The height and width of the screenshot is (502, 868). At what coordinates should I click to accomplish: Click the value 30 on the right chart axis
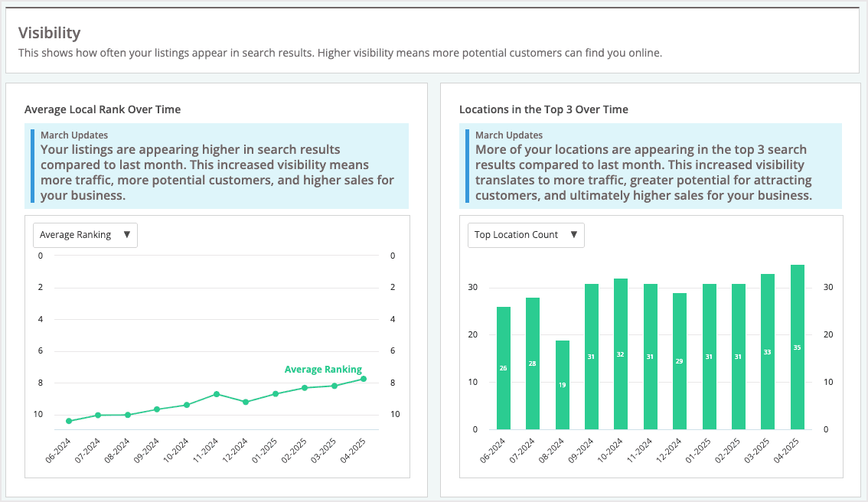pos(829,287)
